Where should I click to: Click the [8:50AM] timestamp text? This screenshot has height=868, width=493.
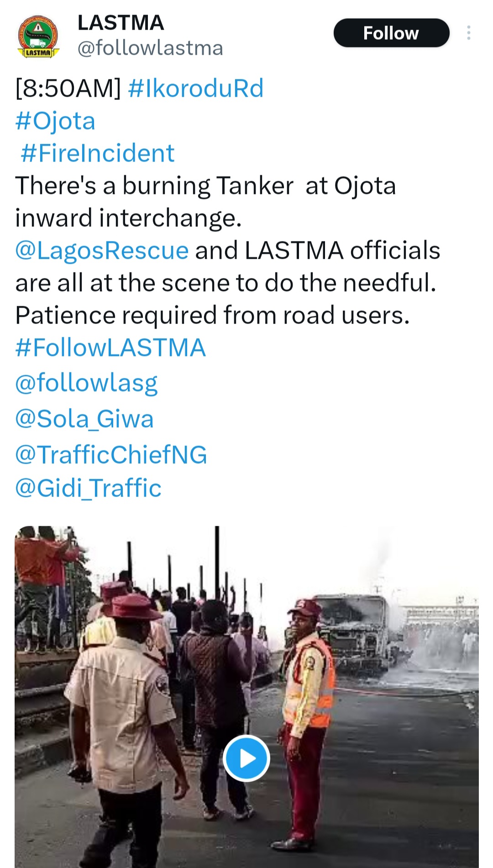[68, 88]
